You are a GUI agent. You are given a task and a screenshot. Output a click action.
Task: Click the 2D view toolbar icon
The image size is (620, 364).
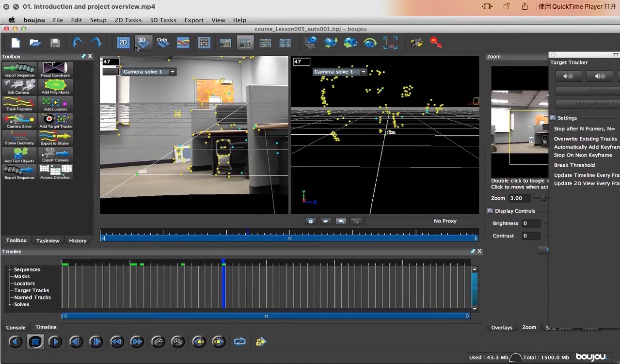click(123, 43)
